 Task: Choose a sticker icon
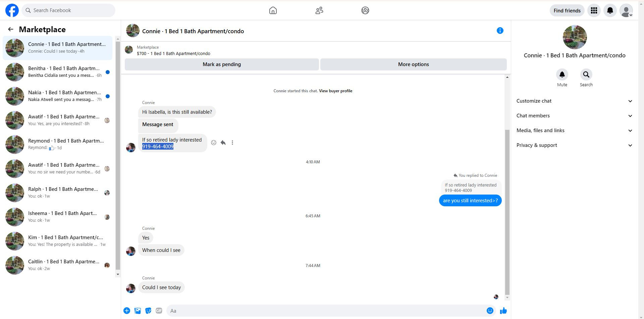(148, 311)
